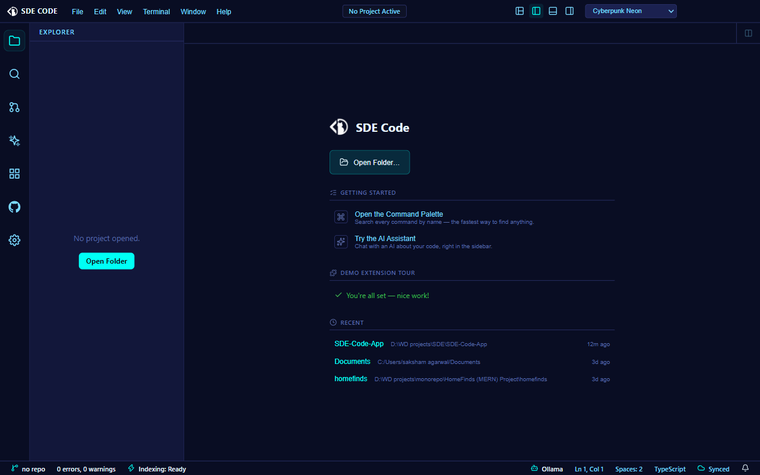Open the AI Assistant sparkle icon in sidebar
The width and height of the screenshot is (760, 475).
(x=15, y=141)
